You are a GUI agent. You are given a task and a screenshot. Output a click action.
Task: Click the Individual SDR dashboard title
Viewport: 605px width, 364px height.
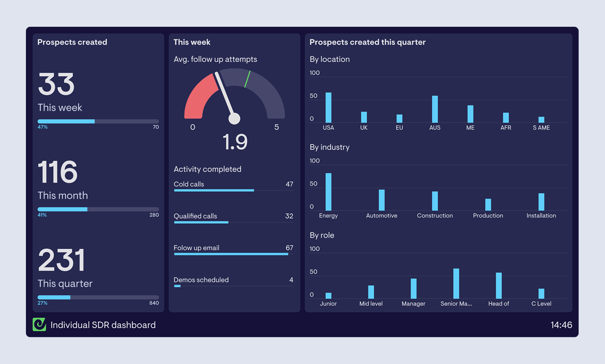tap(103, 325)
